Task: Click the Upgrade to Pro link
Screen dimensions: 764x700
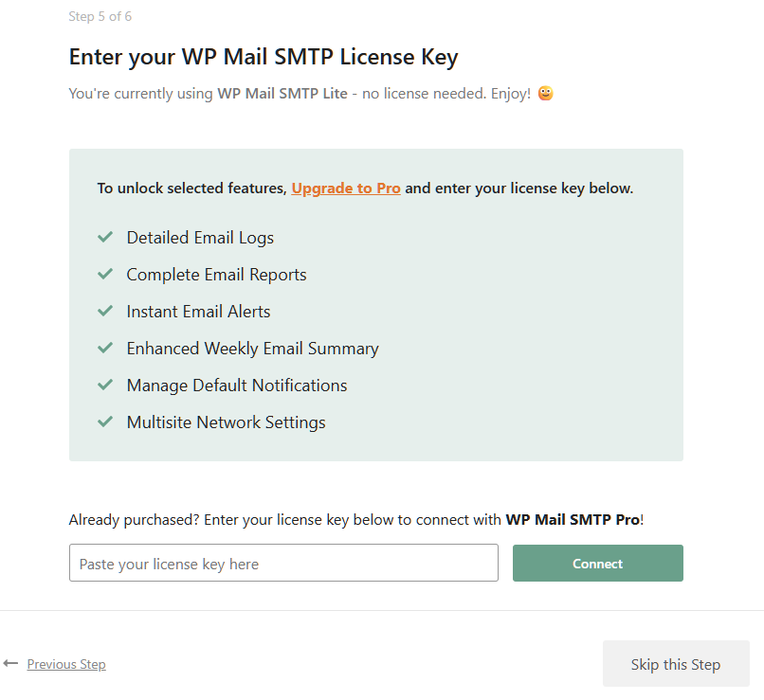Action: (346, 188)
